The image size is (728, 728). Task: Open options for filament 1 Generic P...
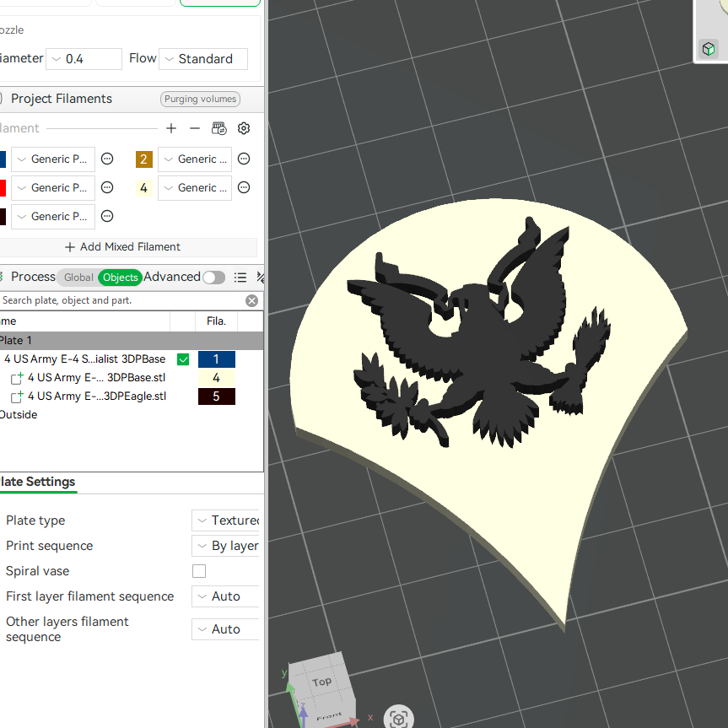tap(107, 159)
